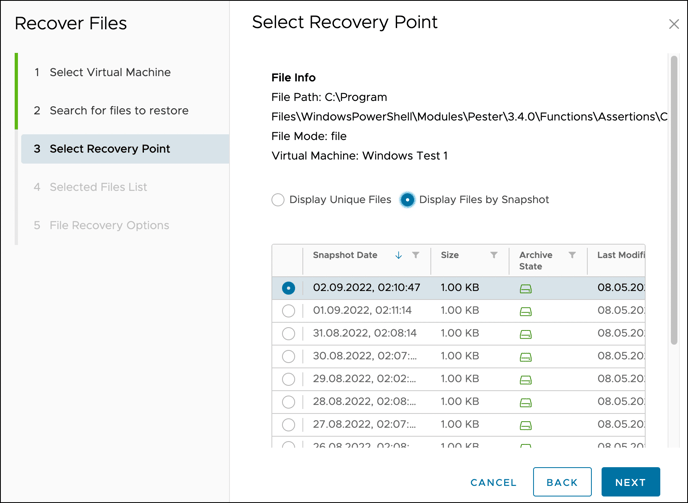Image resolution: width=688 pixels, height=503 pixels.
Task: Choose the 28.08.2022 snapshot radio button
Action: point(288,402)
